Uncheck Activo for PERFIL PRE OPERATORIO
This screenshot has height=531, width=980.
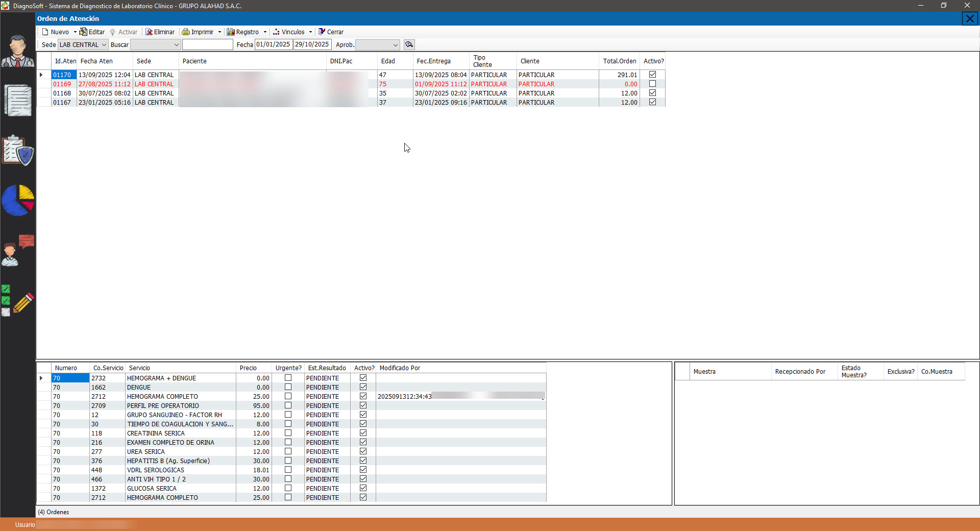pyautogui.click(x=363, y=405)
